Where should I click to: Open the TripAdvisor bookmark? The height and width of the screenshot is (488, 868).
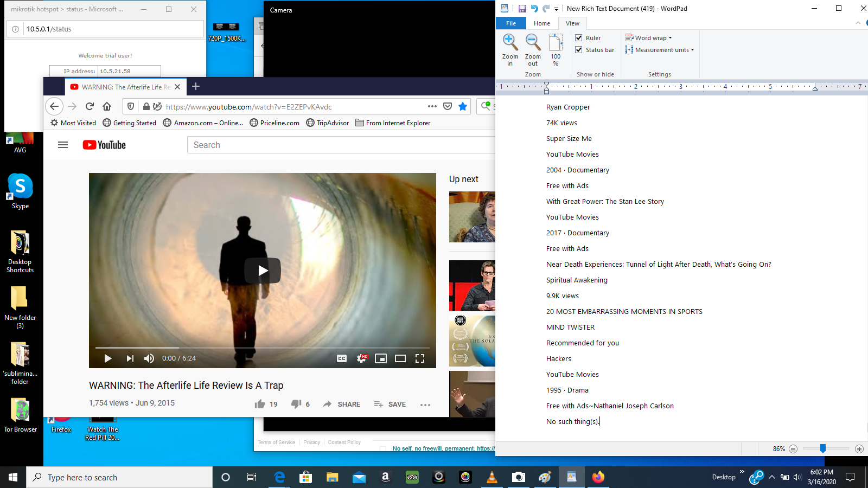pyautogui.click(x=328, y=123)
